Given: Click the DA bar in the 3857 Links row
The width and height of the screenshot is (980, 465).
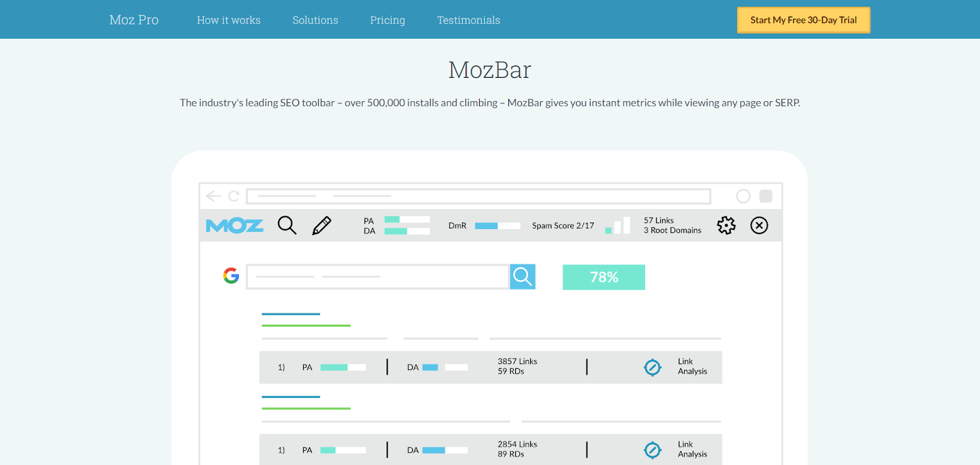Looking at the screenshot, I should pyautogui.click(x=445, y=367).
